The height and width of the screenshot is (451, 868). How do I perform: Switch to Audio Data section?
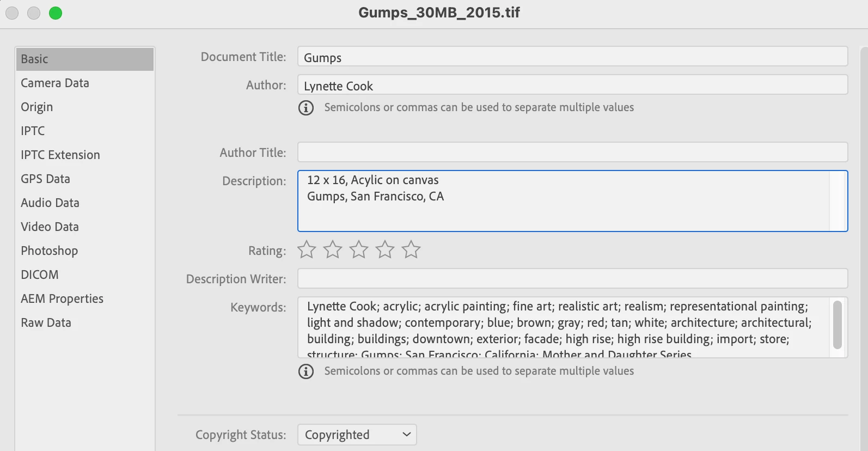click(85, 203)
